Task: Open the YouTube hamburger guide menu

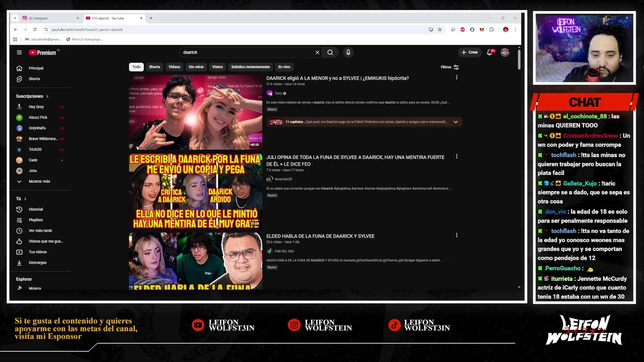Action: pyautogui.click(x=19, y=52)
